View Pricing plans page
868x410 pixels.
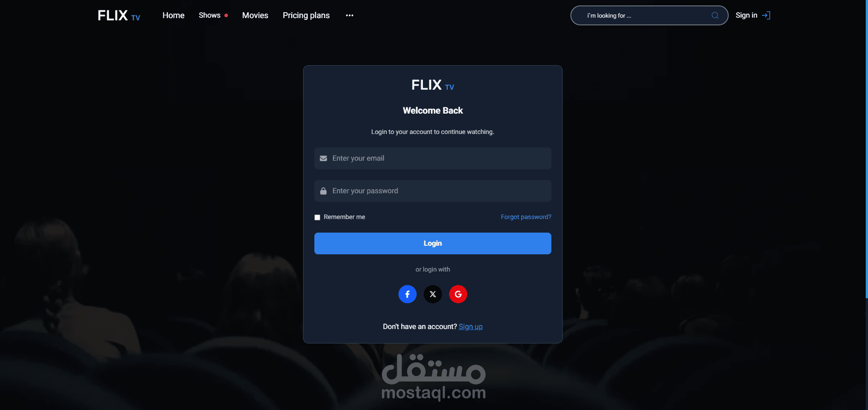(306, 15)
